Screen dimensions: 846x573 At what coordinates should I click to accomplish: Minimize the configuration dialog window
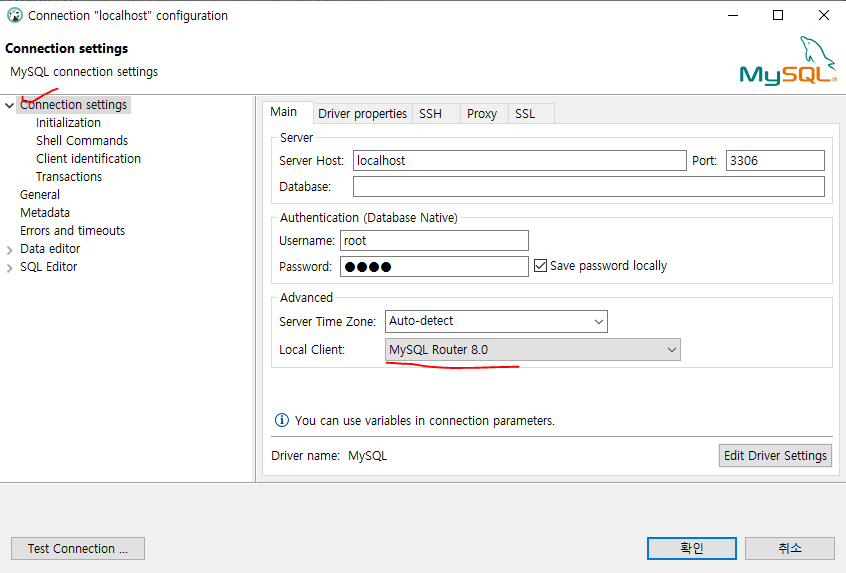[x=733, y=15]
